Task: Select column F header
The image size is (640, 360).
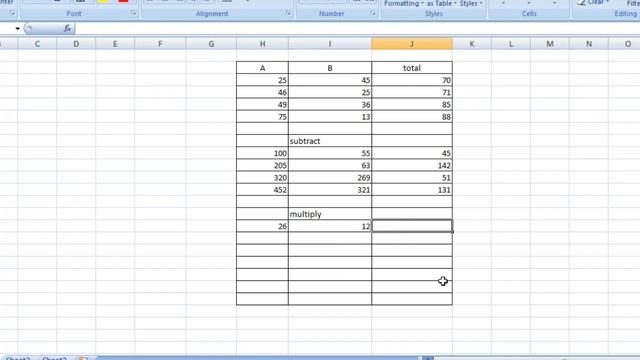Action: [160, 44]
